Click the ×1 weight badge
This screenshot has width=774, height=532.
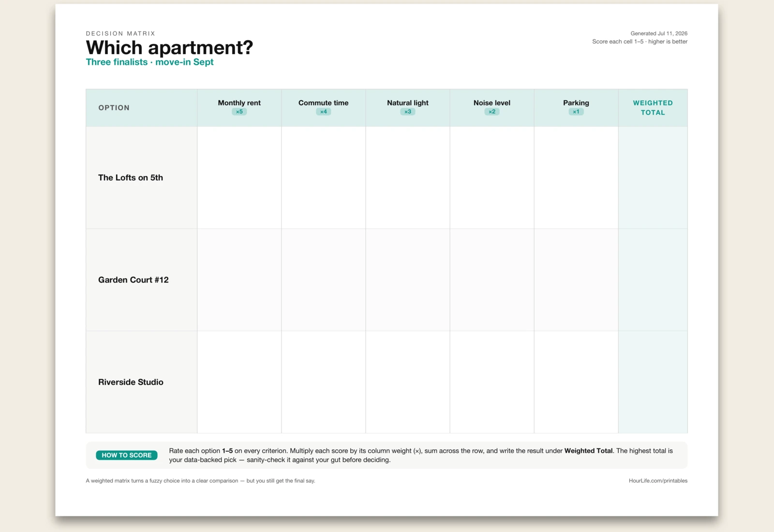576,112
